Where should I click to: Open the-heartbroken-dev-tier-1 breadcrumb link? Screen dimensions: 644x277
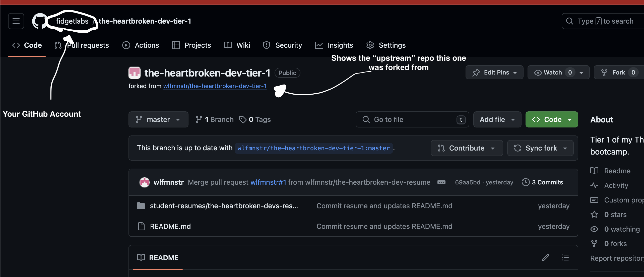coord(145,21)
